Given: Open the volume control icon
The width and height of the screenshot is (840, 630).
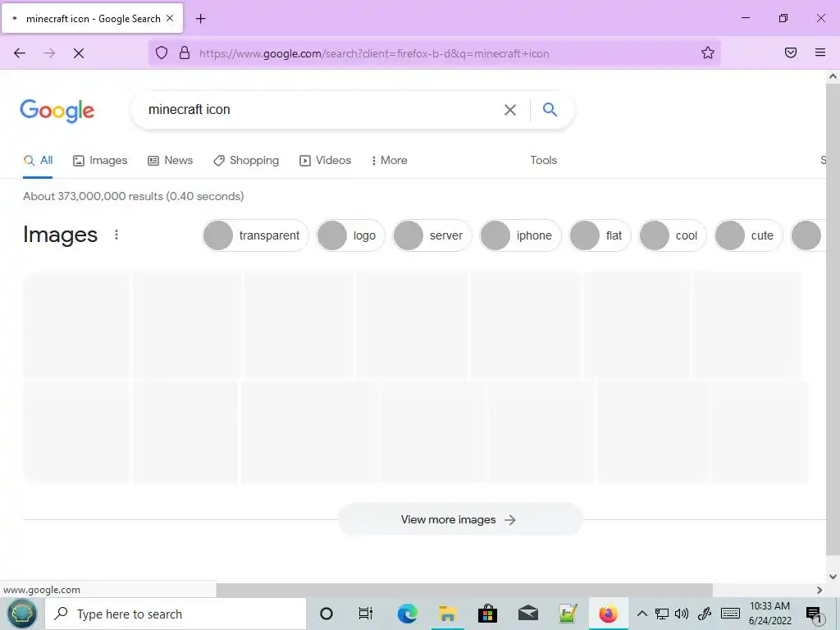Looking at the screenshot, I should [x=682, y=614].
